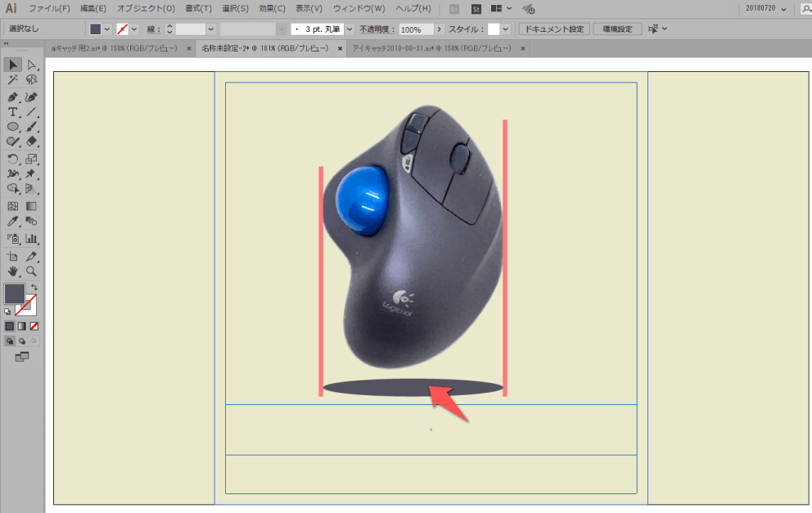Expand the 不透明度 opacity flyout arrow
This screenshot has width=812, height=513.
pos(439,29)
